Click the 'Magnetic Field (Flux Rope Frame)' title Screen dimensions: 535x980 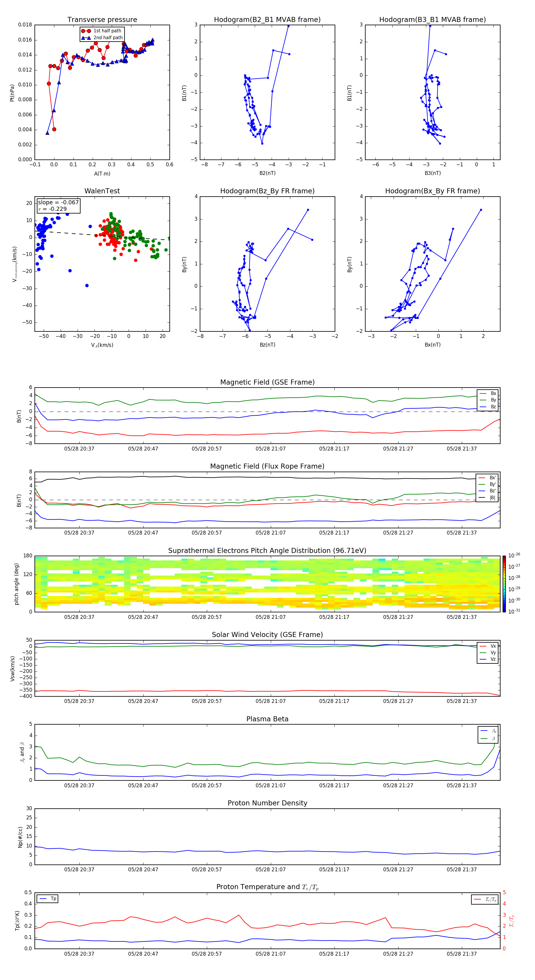point(267,467)
